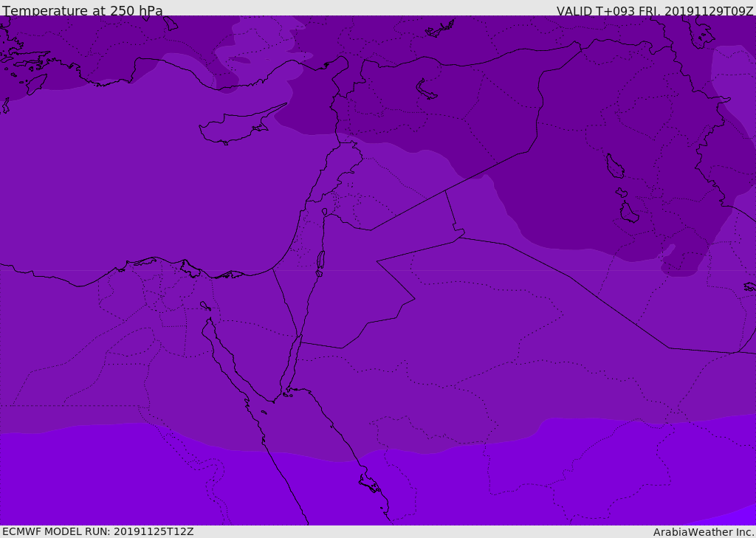The image size is (756, 538).
Task: Click the 'Temperature at 250 hPa' title
Action: tap(83, 10)
